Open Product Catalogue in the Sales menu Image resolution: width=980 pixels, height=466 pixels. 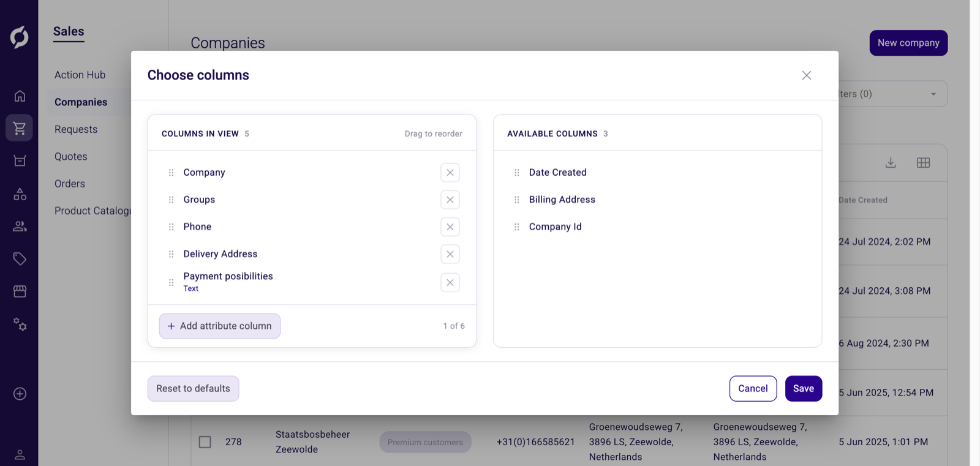pos(93,211)
